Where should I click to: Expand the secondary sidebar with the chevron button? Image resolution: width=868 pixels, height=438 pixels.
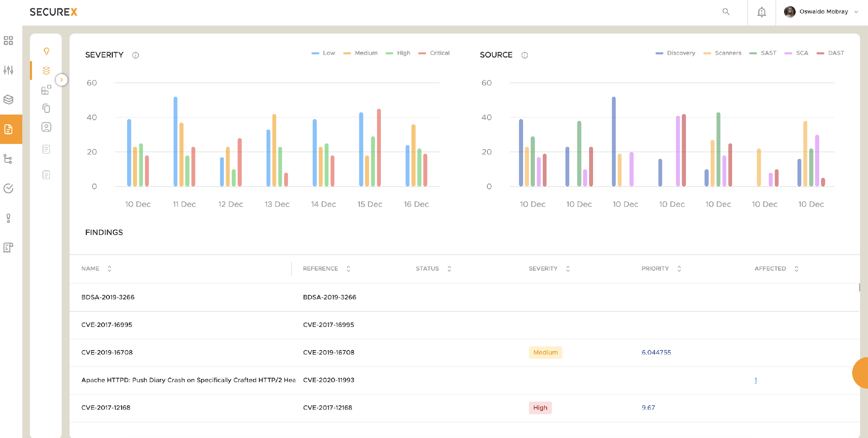pyautogui.click(x=62, y=80)
